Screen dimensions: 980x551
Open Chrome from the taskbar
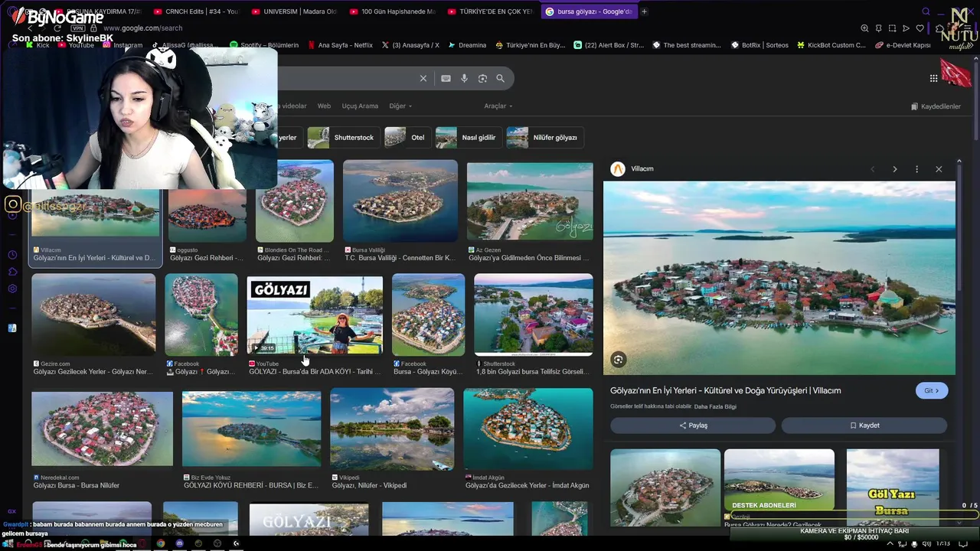(x=161, y=544)
